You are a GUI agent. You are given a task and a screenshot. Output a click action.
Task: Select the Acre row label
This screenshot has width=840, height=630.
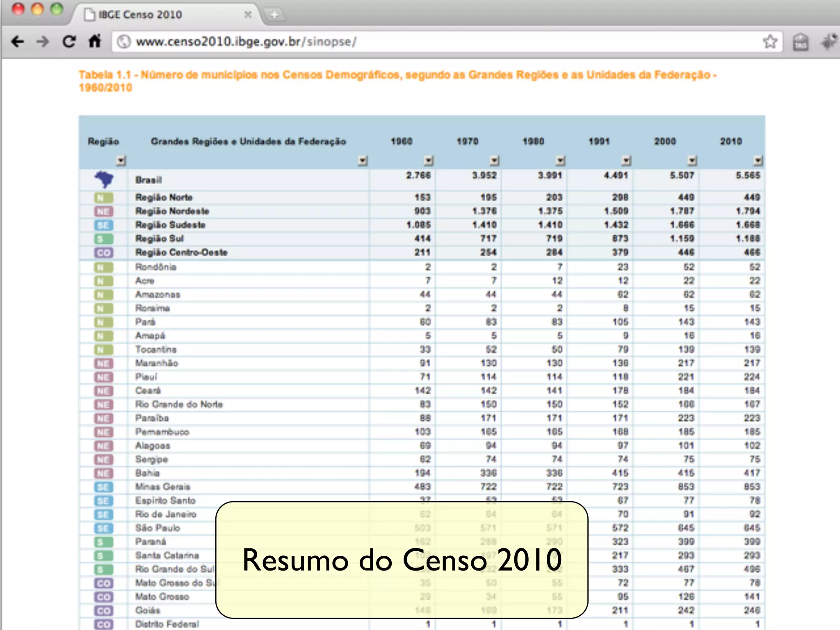(x=145, y=281)
